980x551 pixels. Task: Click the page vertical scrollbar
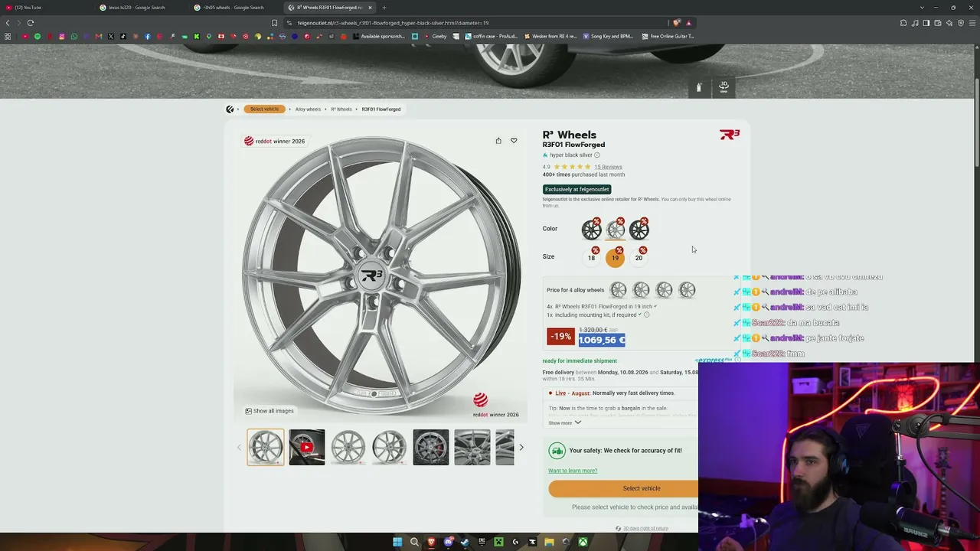(976, 122)
